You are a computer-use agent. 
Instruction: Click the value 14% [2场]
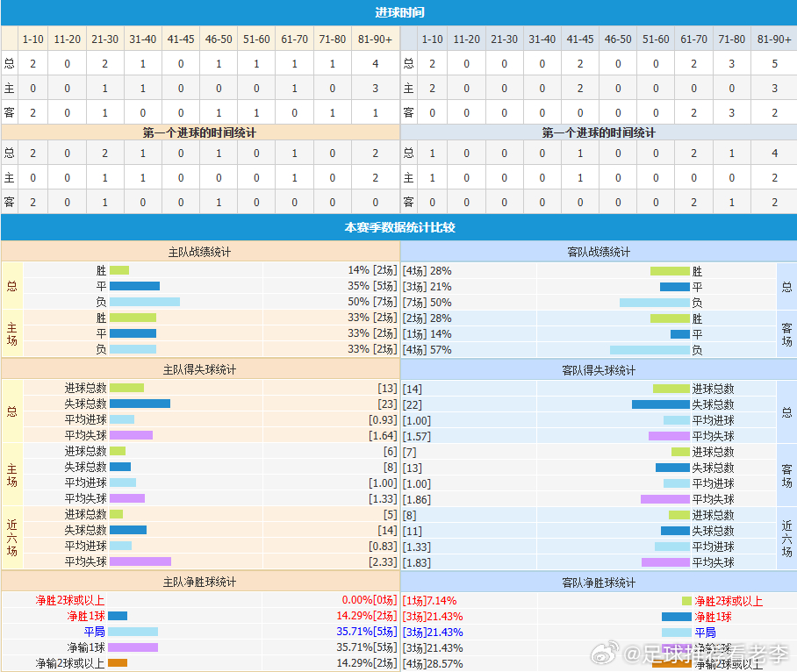tap(372, 270)
